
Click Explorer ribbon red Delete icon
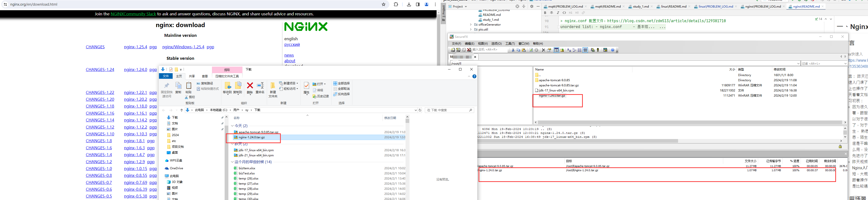[250, 86]
